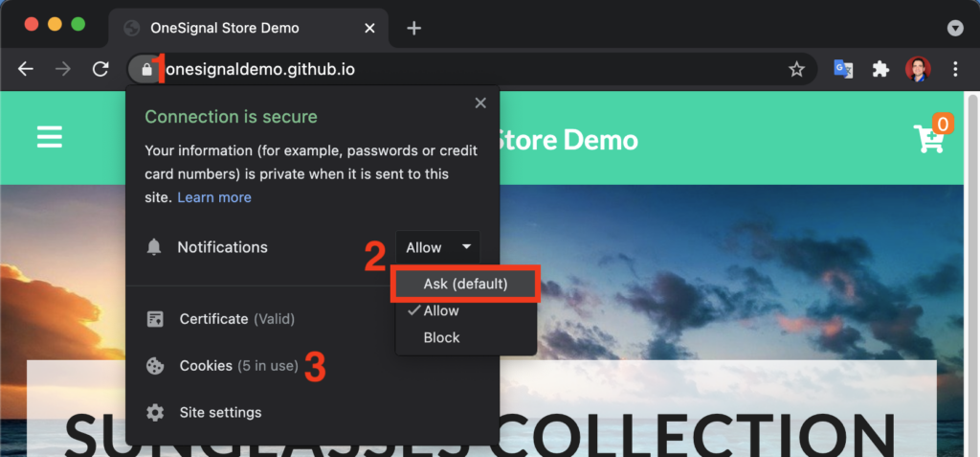Viewport: 980px width, 457px height.
Task: Open a new tab with plus button
Action: (413, 28)
